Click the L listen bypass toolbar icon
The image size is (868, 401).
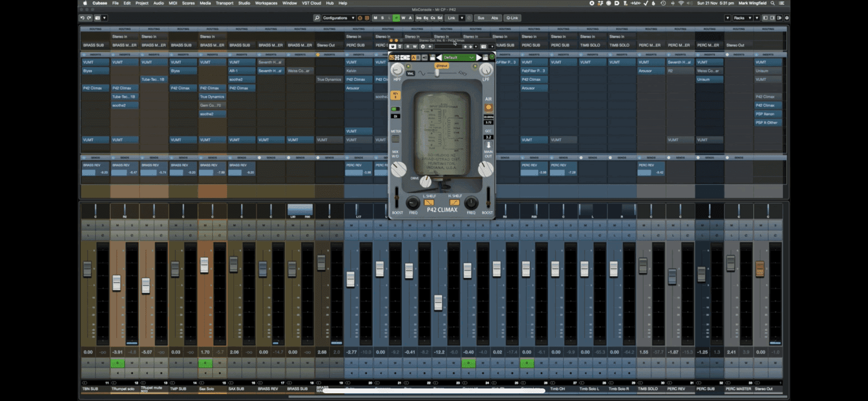[389, 18]
